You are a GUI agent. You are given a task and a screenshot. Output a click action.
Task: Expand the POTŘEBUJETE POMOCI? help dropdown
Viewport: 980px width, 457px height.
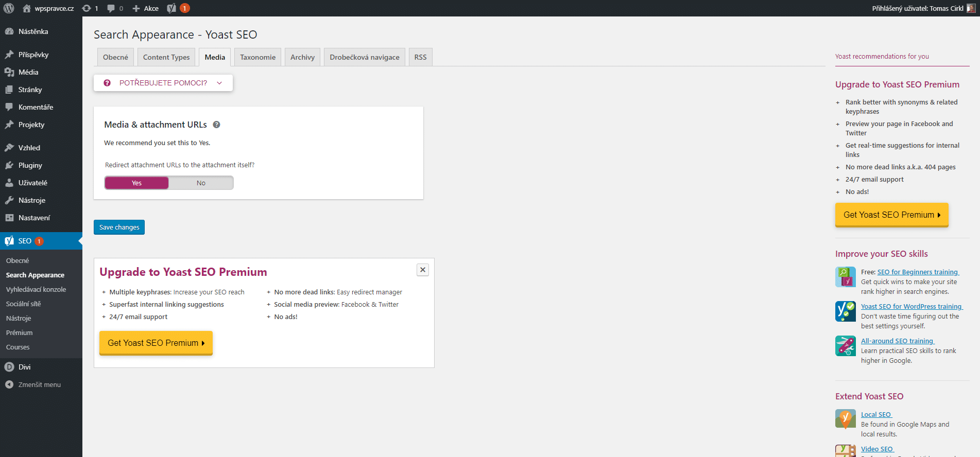[x=163, y=83]
